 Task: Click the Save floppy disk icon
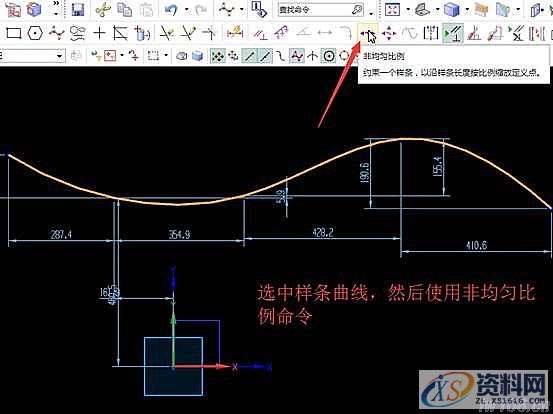(x=78, y=10)
